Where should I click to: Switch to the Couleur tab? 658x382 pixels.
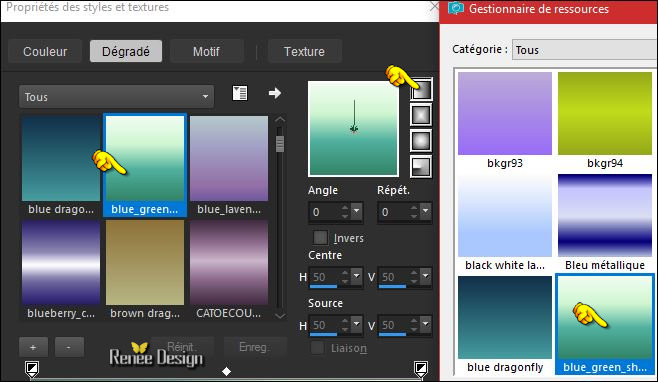pyautogui.click(x=45, y=51)
